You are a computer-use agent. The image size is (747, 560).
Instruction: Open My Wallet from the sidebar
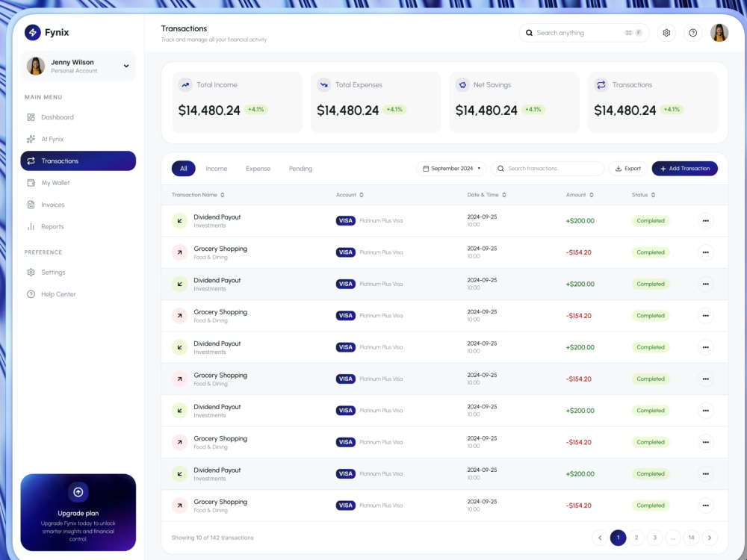click(78, 183)
